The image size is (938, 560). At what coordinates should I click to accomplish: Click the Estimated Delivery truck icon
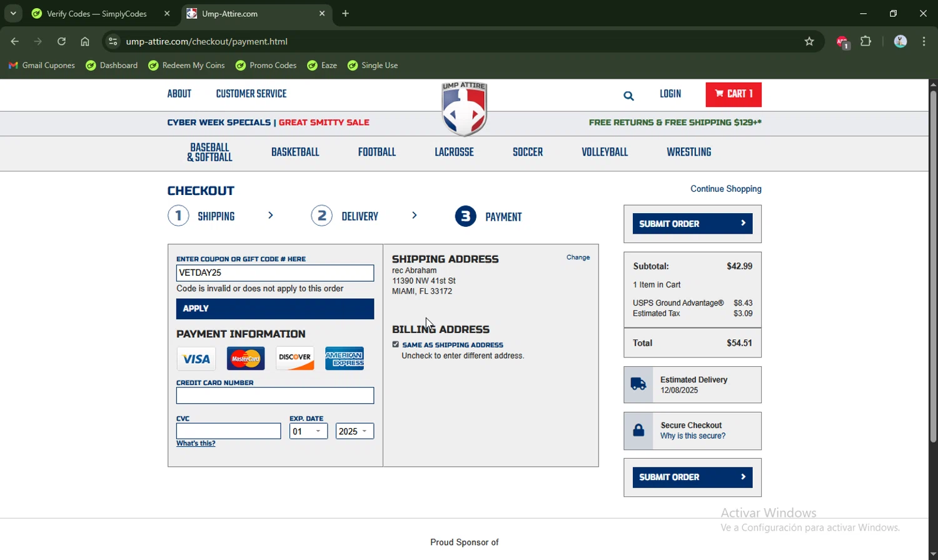click(638, 384)
